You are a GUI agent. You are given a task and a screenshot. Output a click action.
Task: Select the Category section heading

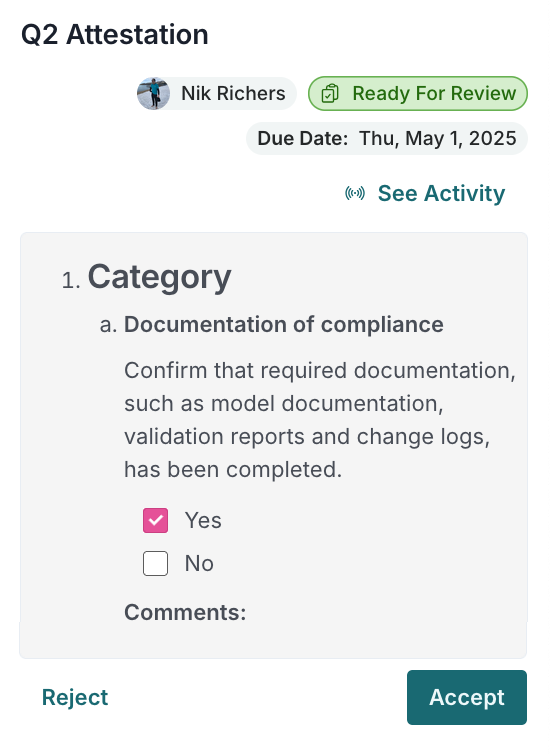tap(159, 277)
